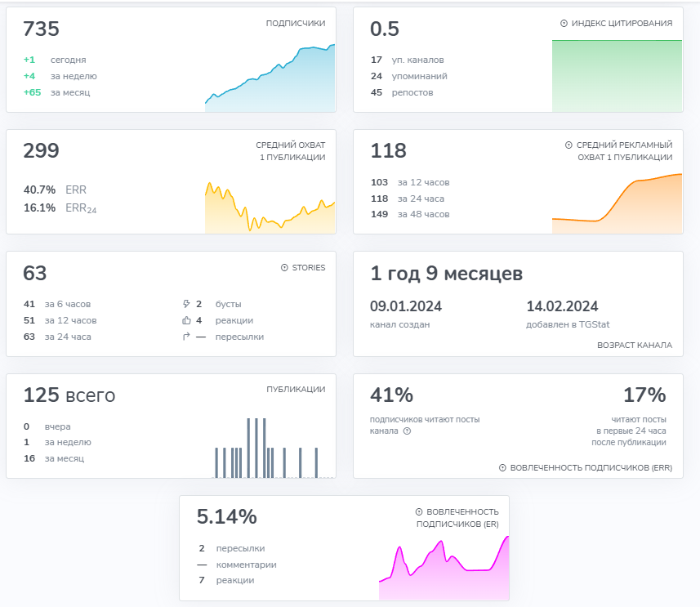Click the thumbs-up reactions icon in Stories
700x607 pixels.
(186, 320)
